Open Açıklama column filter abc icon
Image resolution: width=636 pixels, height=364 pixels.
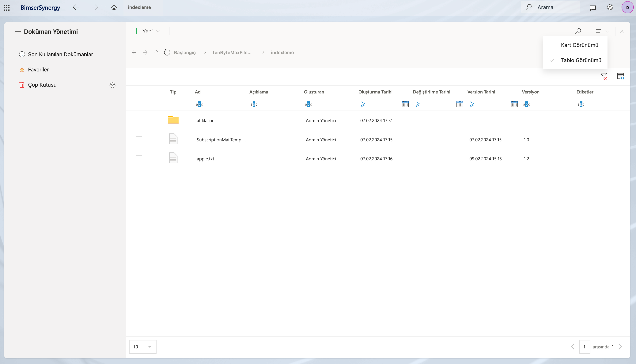[254, 104]
